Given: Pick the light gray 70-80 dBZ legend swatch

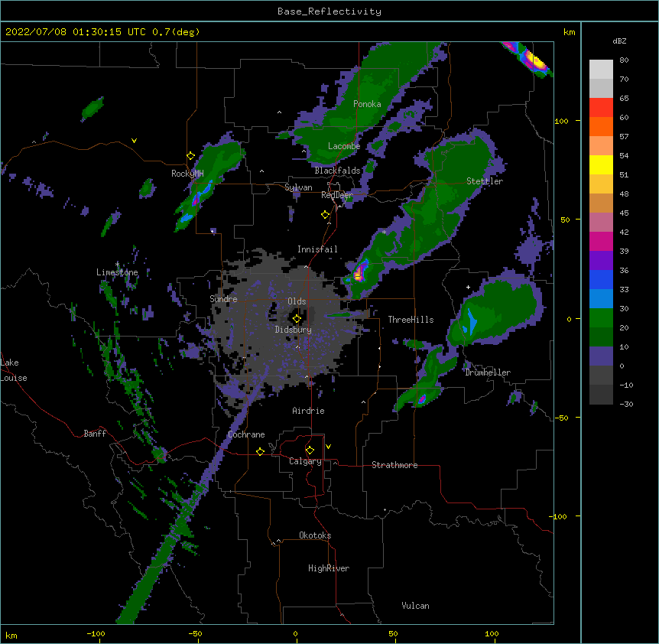Looking at the screenshot, I should 601,70.
